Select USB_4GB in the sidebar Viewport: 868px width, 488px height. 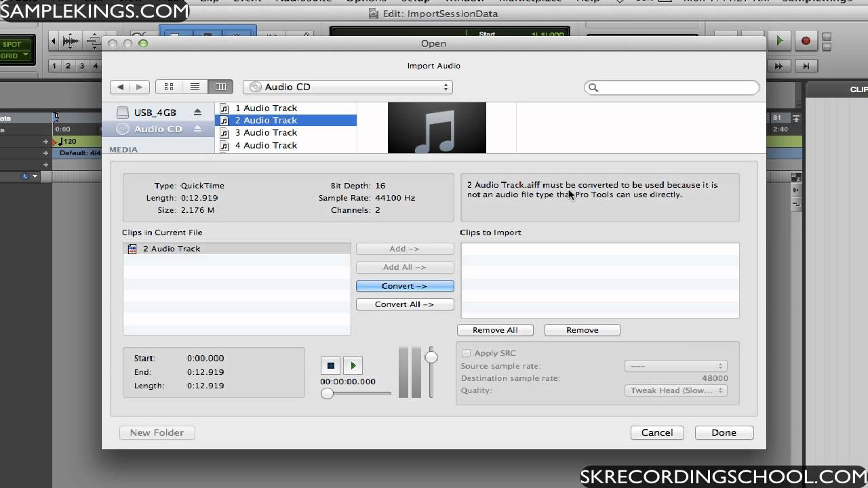tap(155, 113)
